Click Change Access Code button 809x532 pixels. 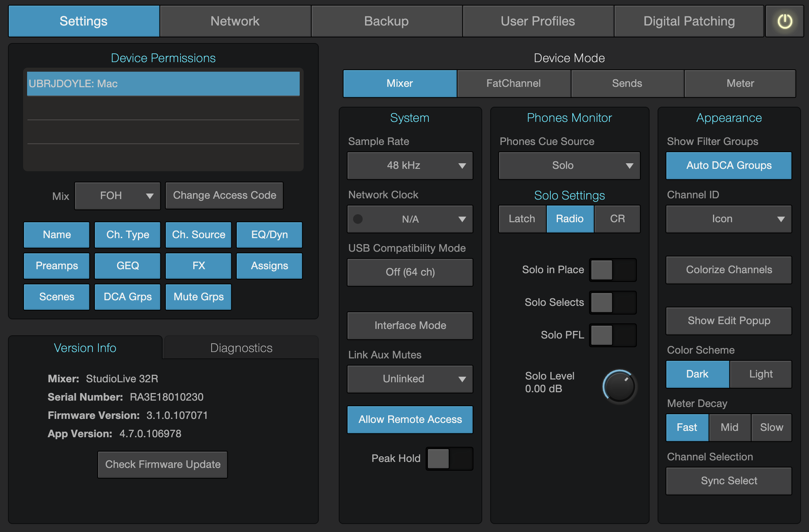click(224, 196)
